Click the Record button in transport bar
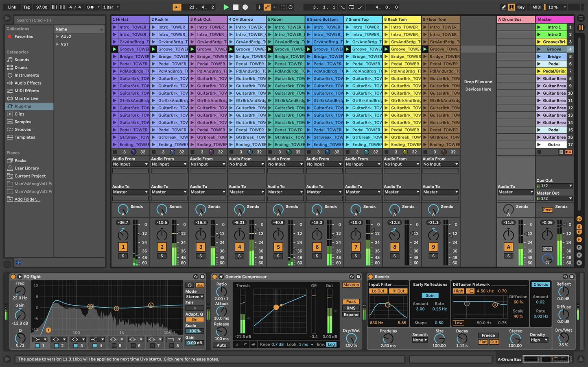588x367 pixels. click(x=245, y=7)
